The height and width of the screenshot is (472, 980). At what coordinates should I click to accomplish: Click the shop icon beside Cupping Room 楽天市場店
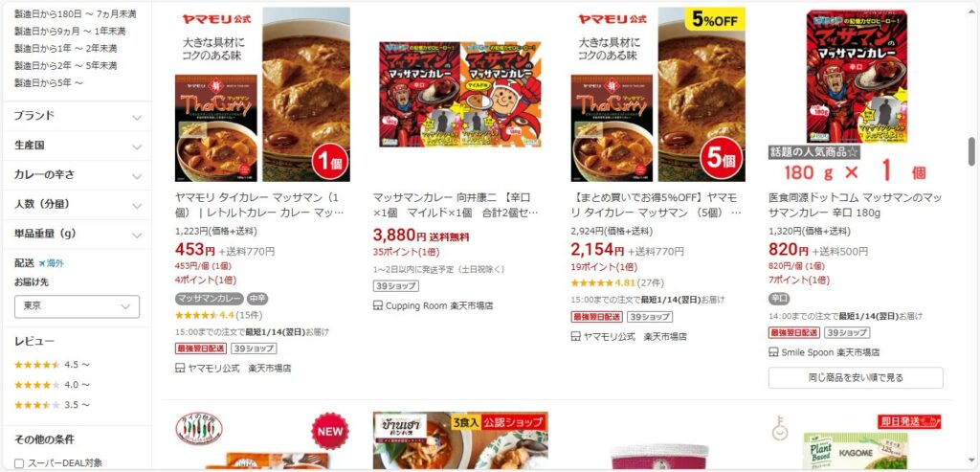point(377,305)
